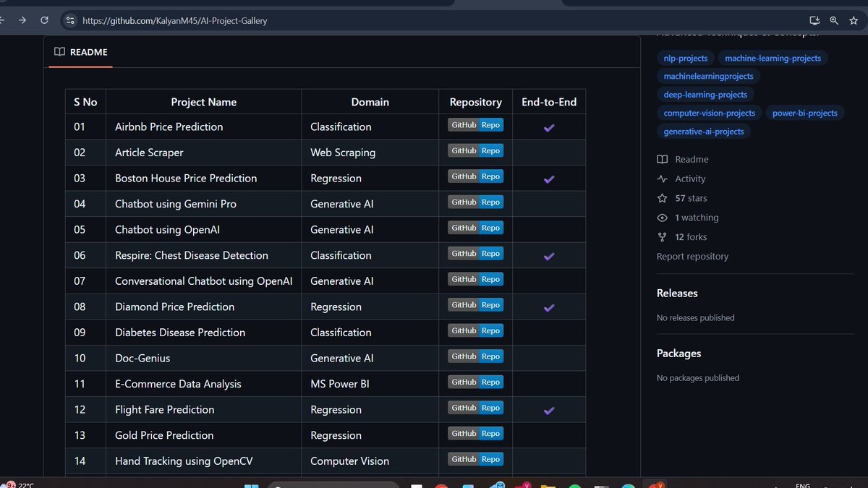The width and height of the screenshot is (868, 488).
Task: Select the text E-Commerce Data Analysis
Action: click(178, 384)
